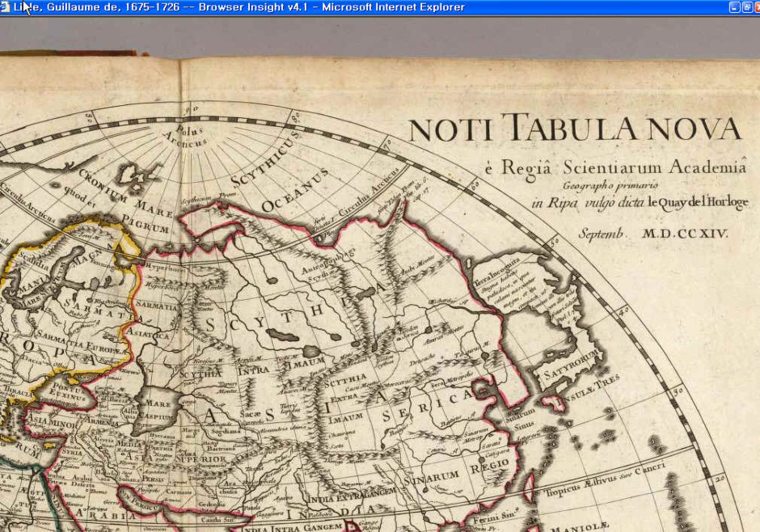Click the 'PIGRUM' sea label

(x=146, y=224)
